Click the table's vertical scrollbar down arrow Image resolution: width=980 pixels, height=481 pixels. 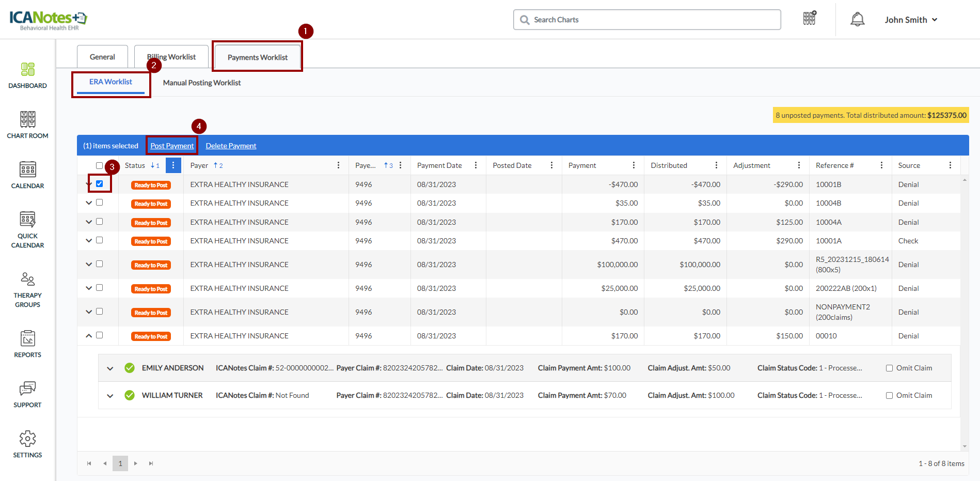click(965, 446)
